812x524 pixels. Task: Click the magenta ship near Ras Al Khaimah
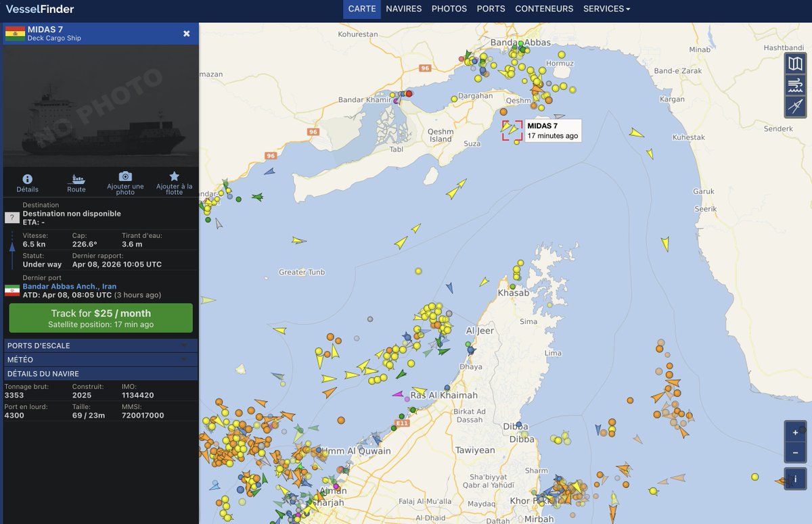398,394
